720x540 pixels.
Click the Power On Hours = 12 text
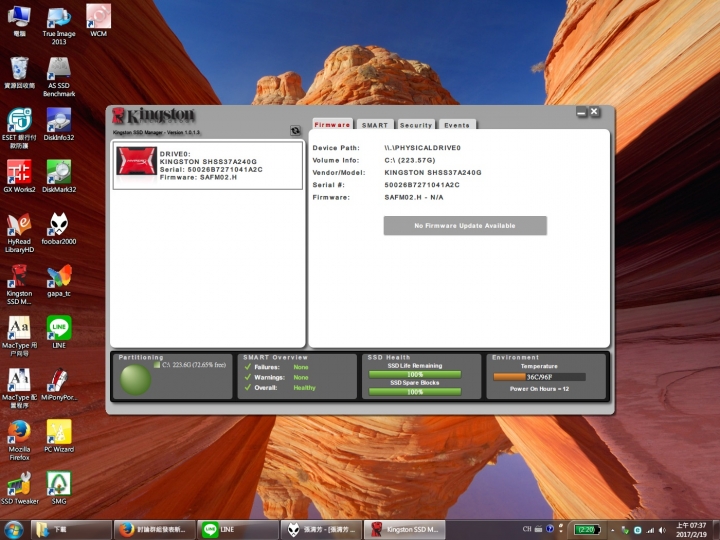point(539,389)
